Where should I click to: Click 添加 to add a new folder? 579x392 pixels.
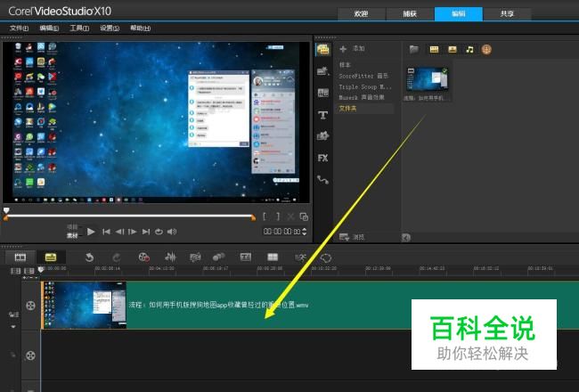[352, 49]
